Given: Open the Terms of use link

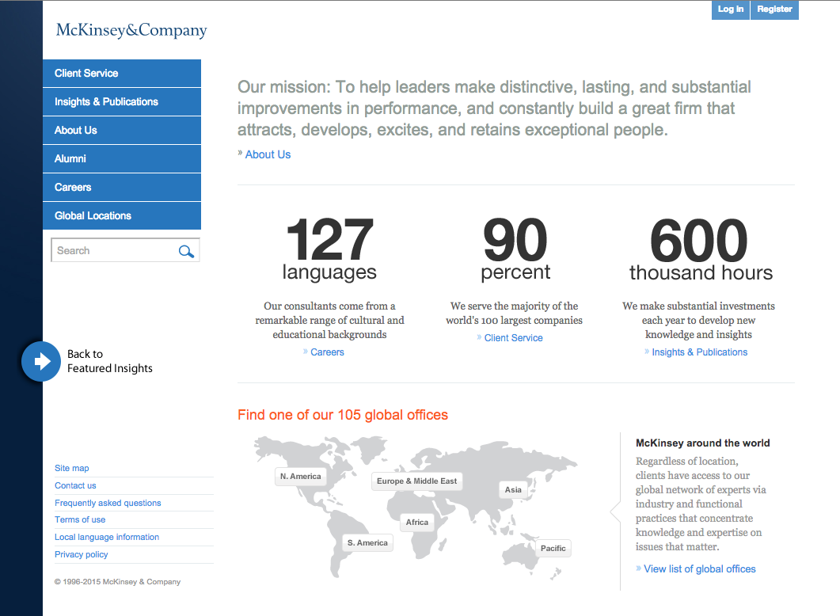Looking at the screenshot, I should point(80,519).
